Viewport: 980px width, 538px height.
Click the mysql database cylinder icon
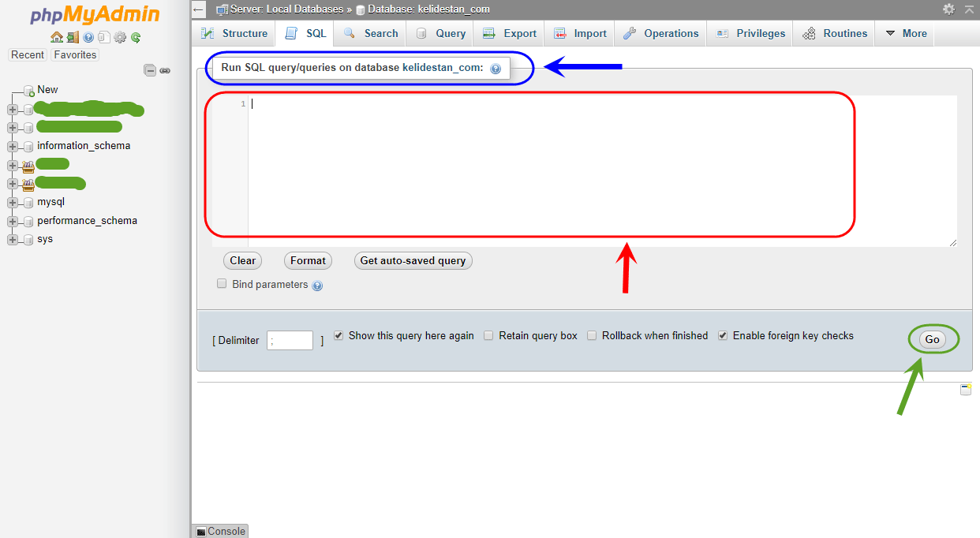28,203
